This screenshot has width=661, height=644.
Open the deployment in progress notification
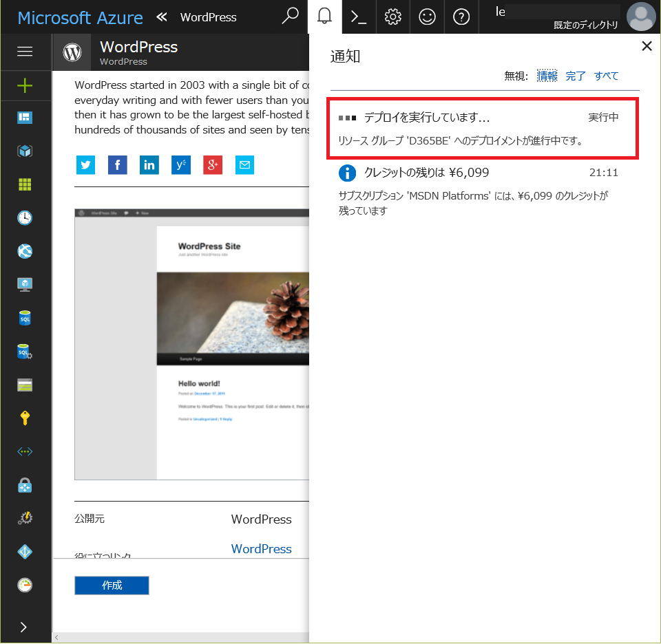[482, 129]
